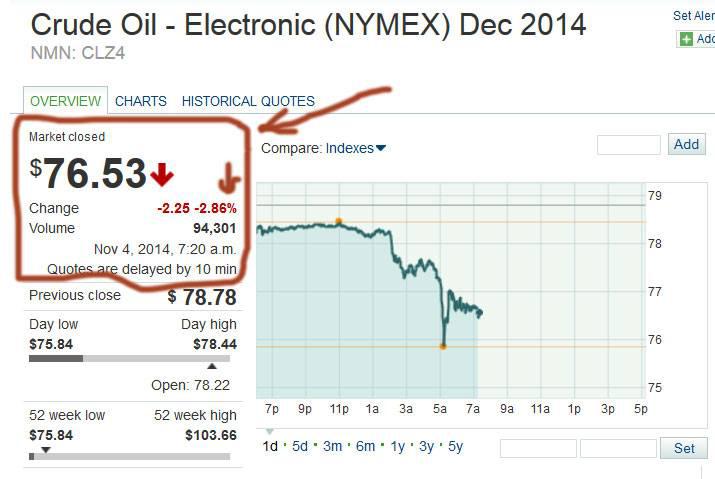Click the Set Alert link
715x479 pixels.
694,16
